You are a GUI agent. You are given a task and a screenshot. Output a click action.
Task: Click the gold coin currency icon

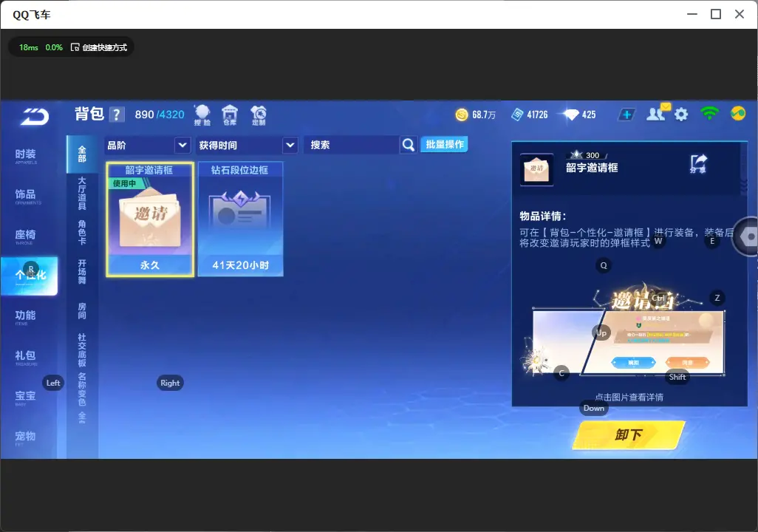(x=462, y=115)
